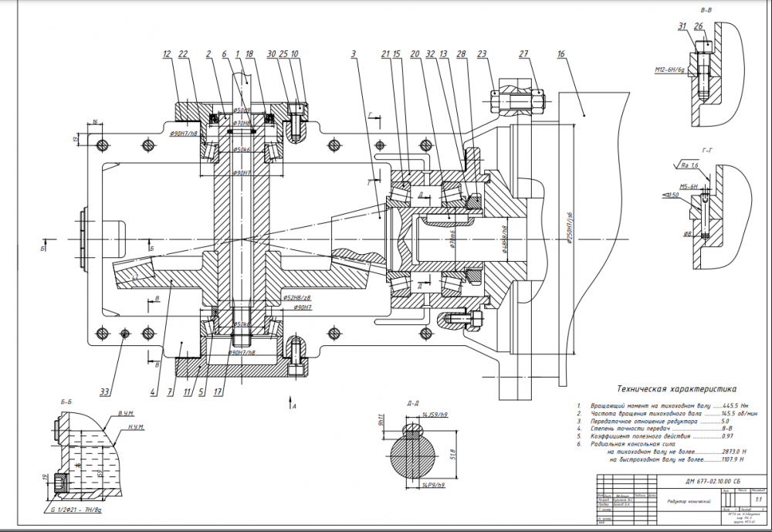The width and height of the screenshot is (772, 532).
Task: Click the Д-Д keyway section title
Action: pyautogui.click(x=412, y=403)
